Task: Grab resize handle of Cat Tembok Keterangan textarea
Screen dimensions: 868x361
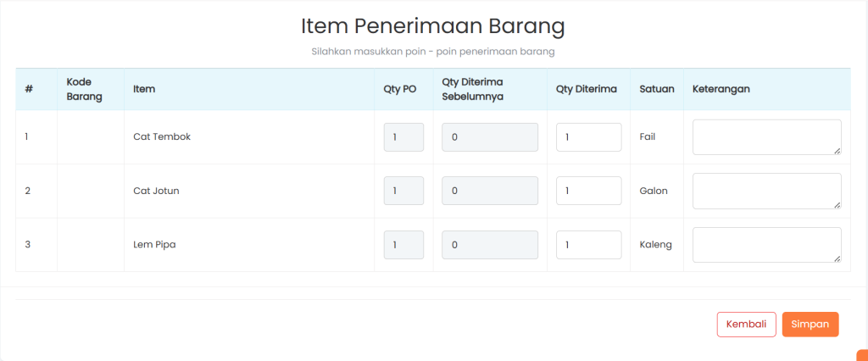Action: [837, 151]
